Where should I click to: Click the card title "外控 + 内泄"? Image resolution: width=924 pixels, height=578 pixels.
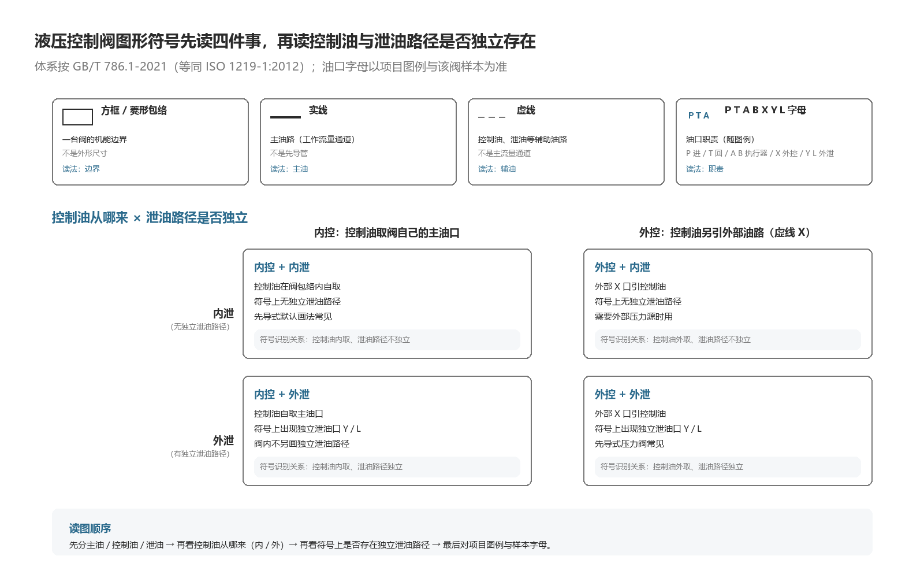click(x=623, y=268)
